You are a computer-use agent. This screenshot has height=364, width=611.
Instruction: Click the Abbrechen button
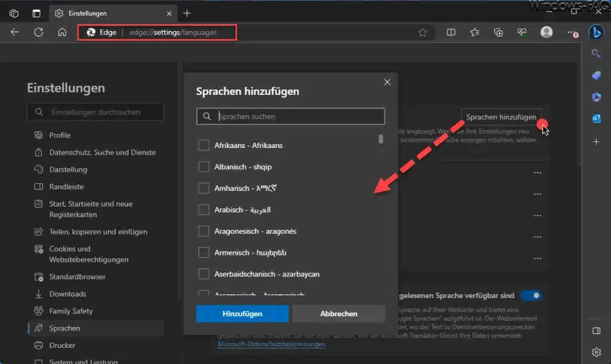click(339, 314)
